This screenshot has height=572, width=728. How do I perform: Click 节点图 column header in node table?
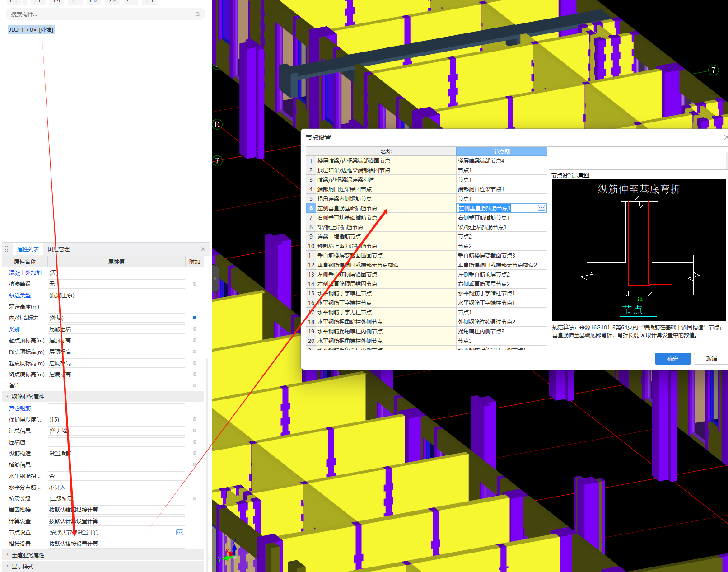pyautogui.click(x=501, y=151)
